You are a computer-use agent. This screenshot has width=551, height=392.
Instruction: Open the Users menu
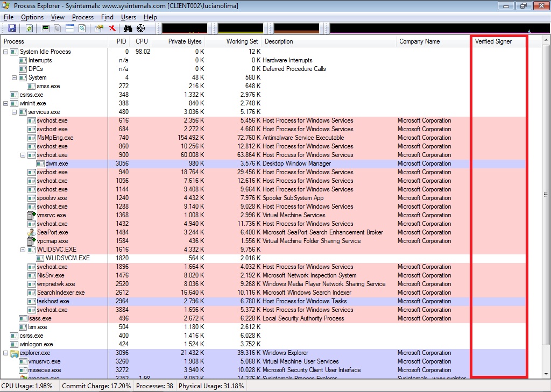129,17
